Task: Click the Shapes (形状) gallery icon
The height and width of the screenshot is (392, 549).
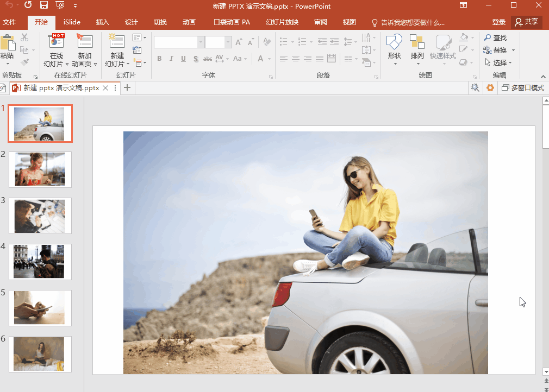Action: tap(394, 42)
